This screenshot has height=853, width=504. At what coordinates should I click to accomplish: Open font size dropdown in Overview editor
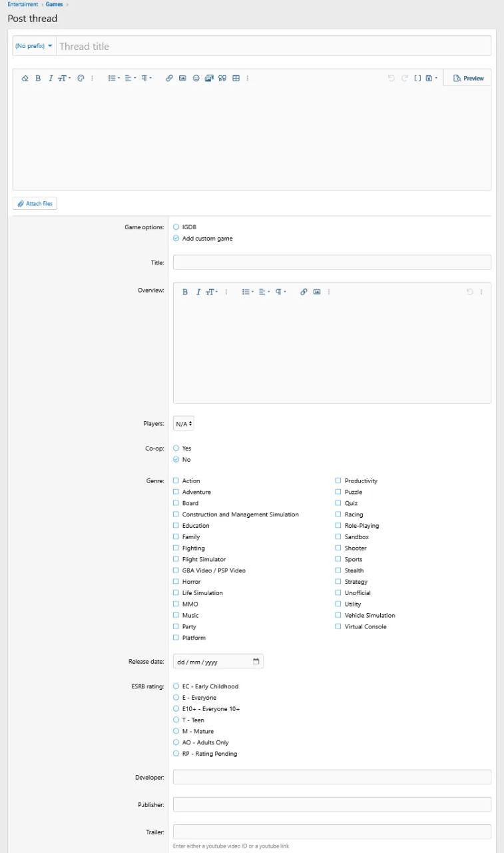click(x=212, y=292)
